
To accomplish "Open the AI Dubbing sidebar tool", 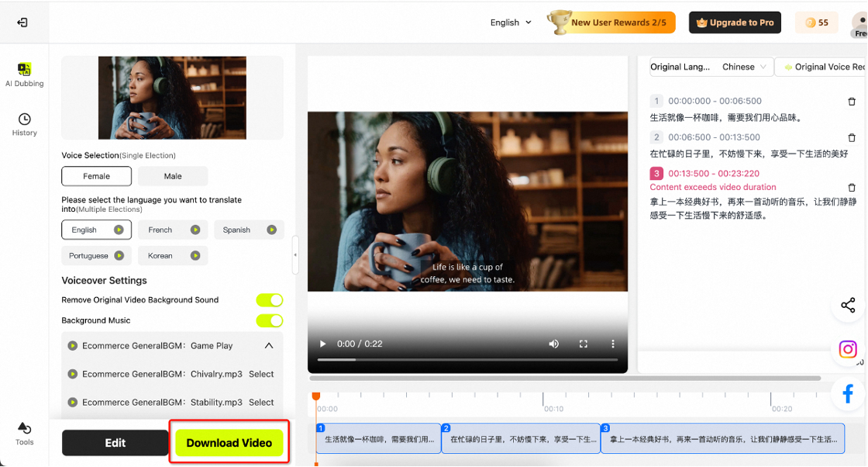I will (24, 74).
